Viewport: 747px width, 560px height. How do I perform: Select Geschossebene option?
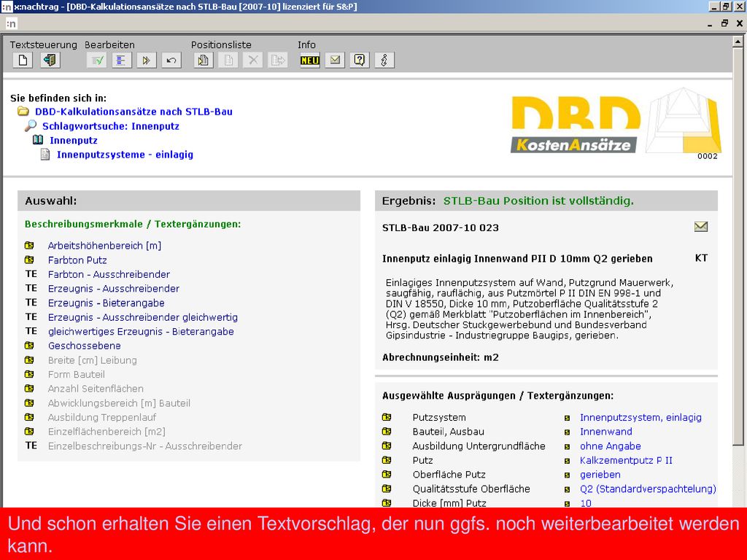pyautogui.click(x=85, y=346)
